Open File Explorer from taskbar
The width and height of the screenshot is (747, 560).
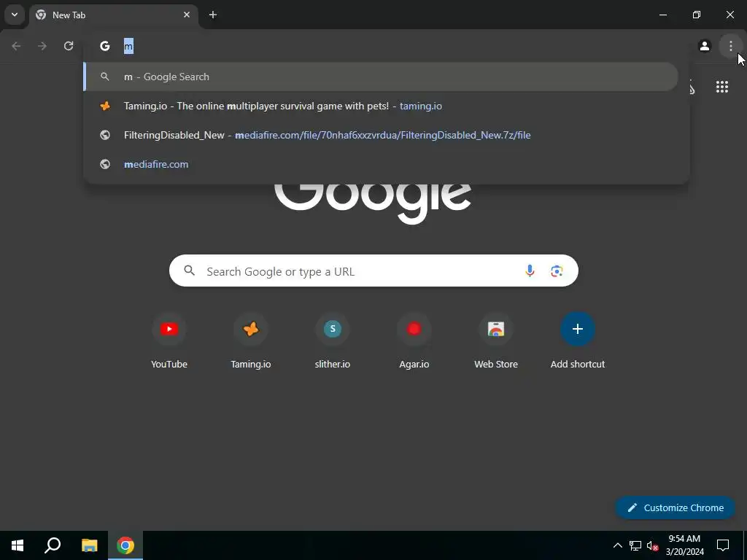pyautogui.click(x=89, y=545)
